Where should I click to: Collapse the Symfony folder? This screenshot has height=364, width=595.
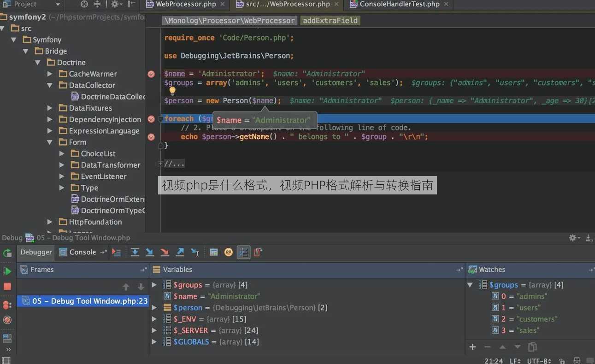(x=14, y=40)
